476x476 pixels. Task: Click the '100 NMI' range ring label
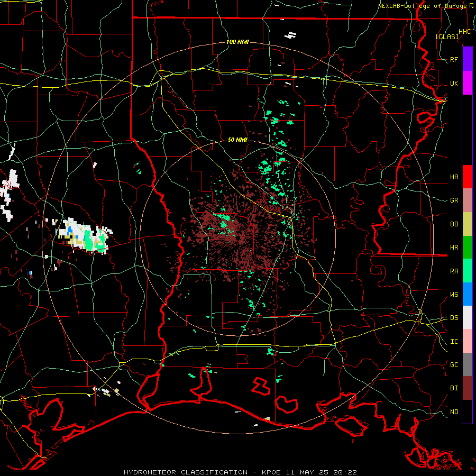[x=237, y=42]
